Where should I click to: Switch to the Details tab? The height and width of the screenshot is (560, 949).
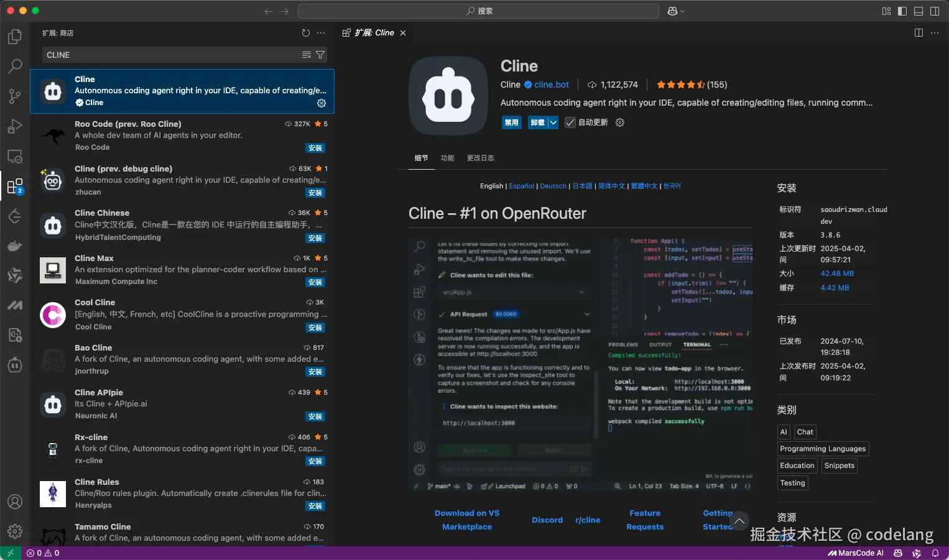[421, 158]
